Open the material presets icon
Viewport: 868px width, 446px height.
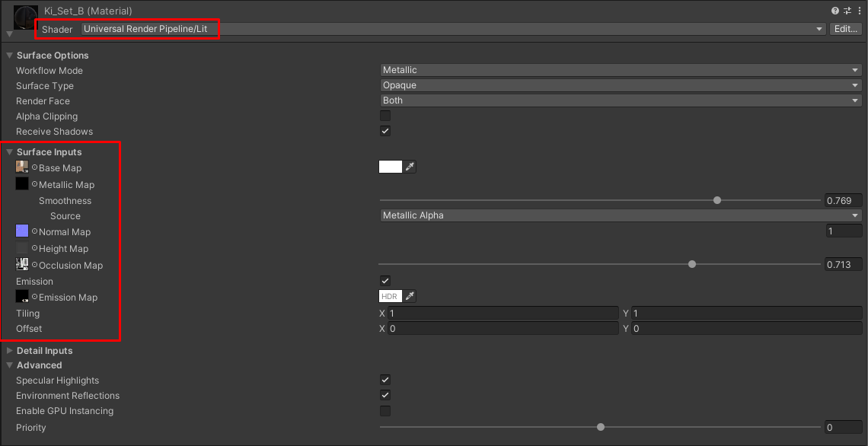(847, 10)
